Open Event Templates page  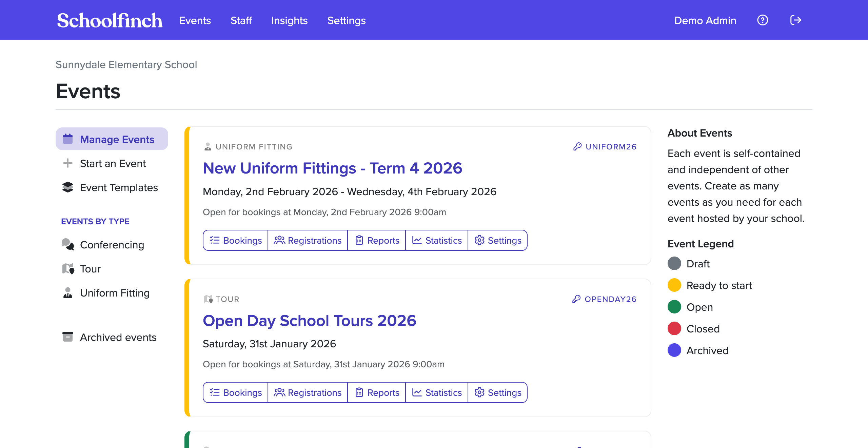118,187
